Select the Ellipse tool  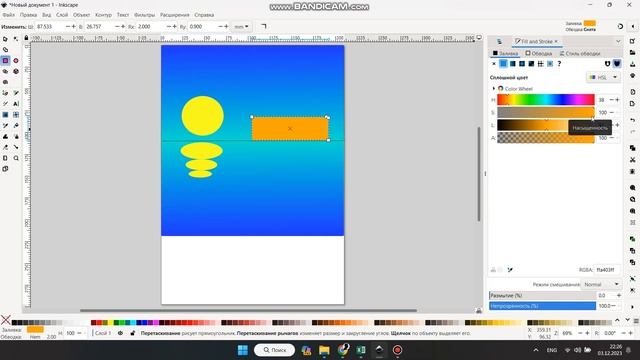coord(16,60)
